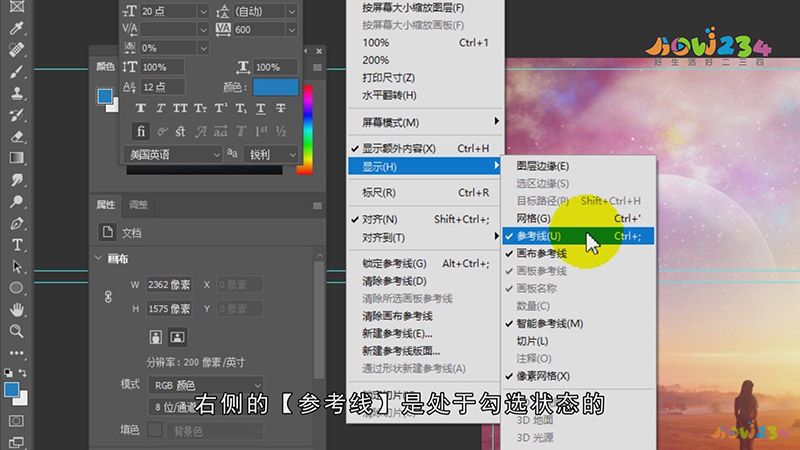
Task: Set canvas to portrait orientation
Action: point(156,337)
